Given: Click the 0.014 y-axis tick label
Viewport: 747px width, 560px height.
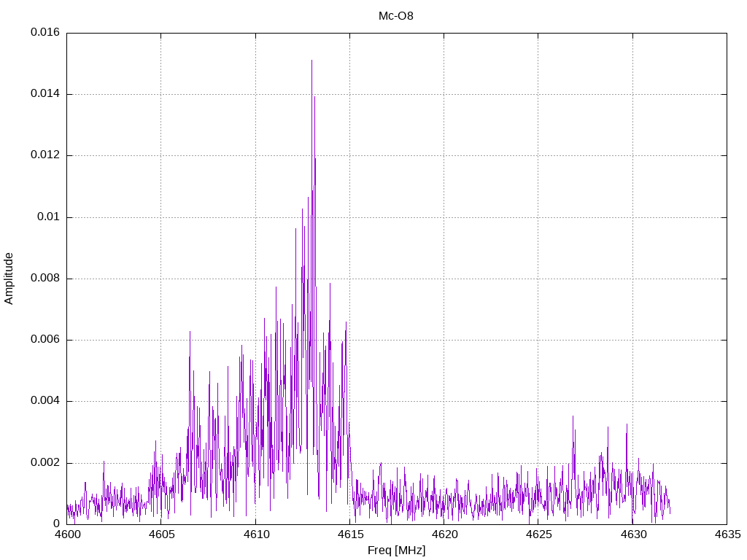Looking at the screenshot, I should tap(45, 94).
